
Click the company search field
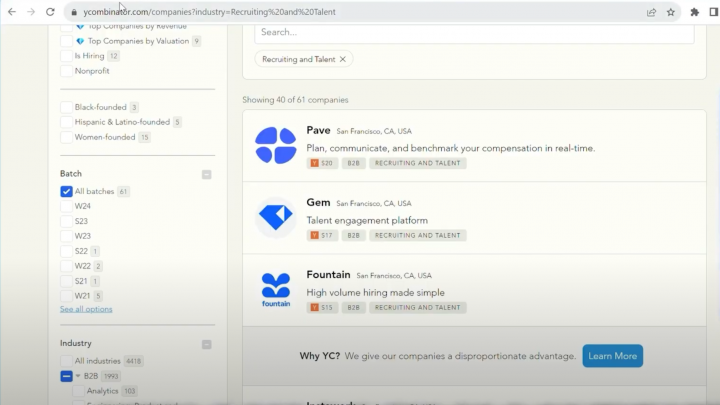(x=473, y=32)
